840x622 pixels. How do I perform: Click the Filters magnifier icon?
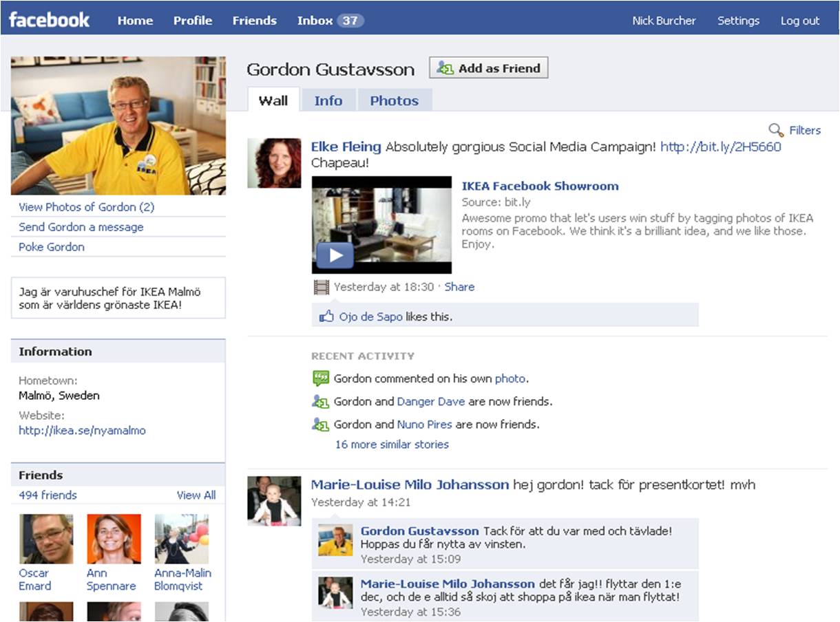coord(776,130)
